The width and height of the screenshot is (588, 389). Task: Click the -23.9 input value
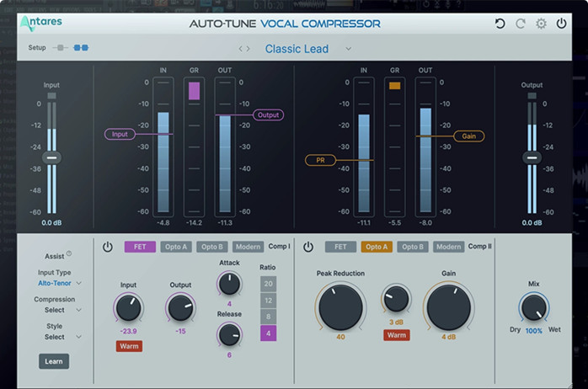[x=128, y=331]
